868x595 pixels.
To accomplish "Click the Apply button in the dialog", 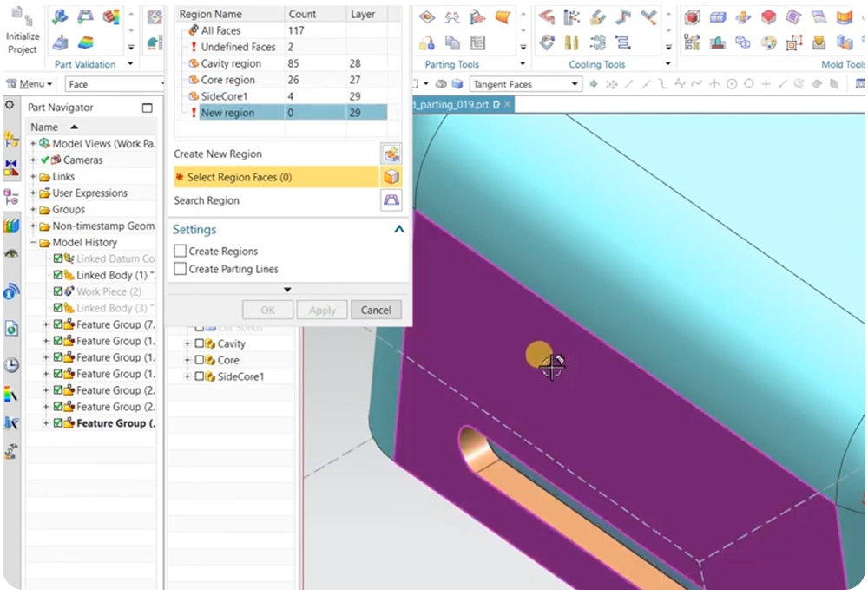I will tap(321, 310).
